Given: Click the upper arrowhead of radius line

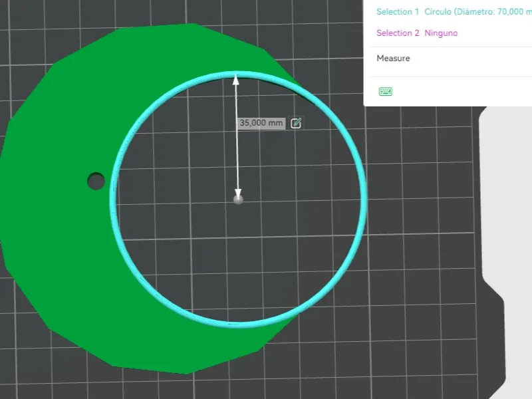Looking at the screenshot, I should click(236, 80).
